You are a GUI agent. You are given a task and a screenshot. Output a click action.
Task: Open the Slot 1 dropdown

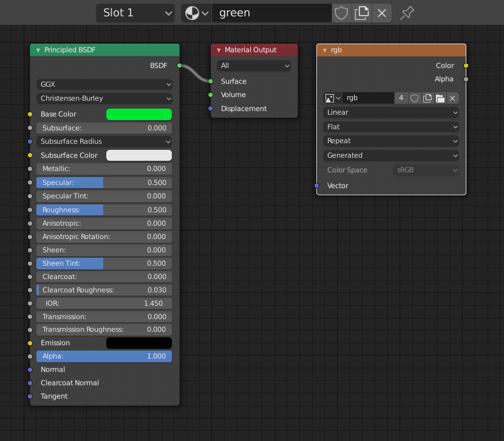[x=135, y=13]
